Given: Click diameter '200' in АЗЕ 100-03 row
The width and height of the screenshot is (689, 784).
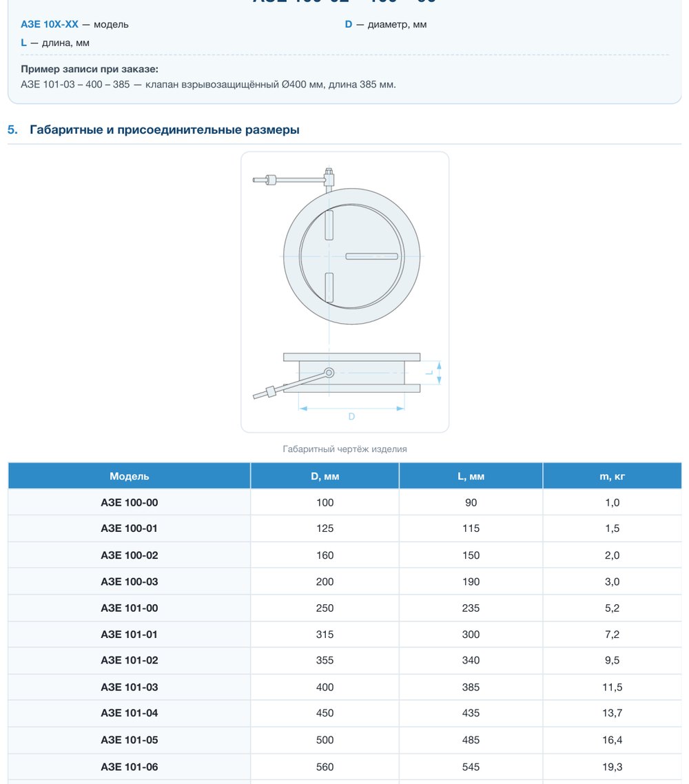Looking at the screenshot, I should (325, 582).
